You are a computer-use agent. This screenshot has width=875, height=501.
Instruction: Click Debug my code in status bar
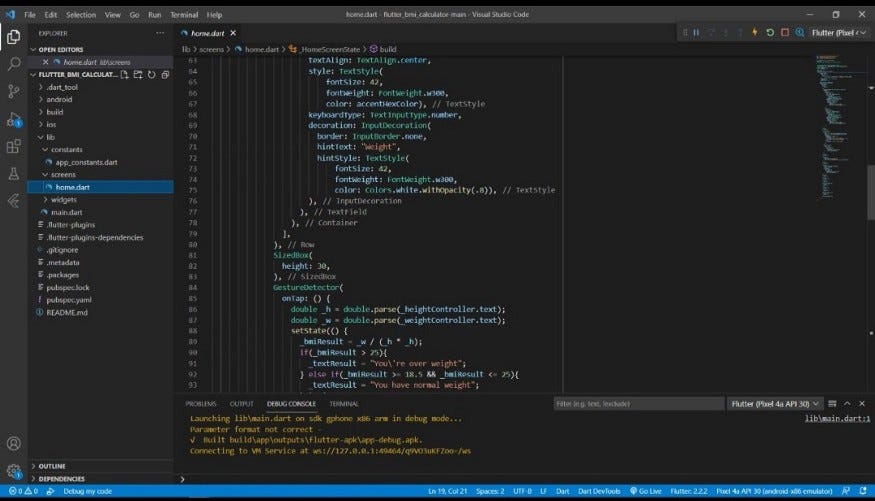pyautogui.click(x=88, y=491)
